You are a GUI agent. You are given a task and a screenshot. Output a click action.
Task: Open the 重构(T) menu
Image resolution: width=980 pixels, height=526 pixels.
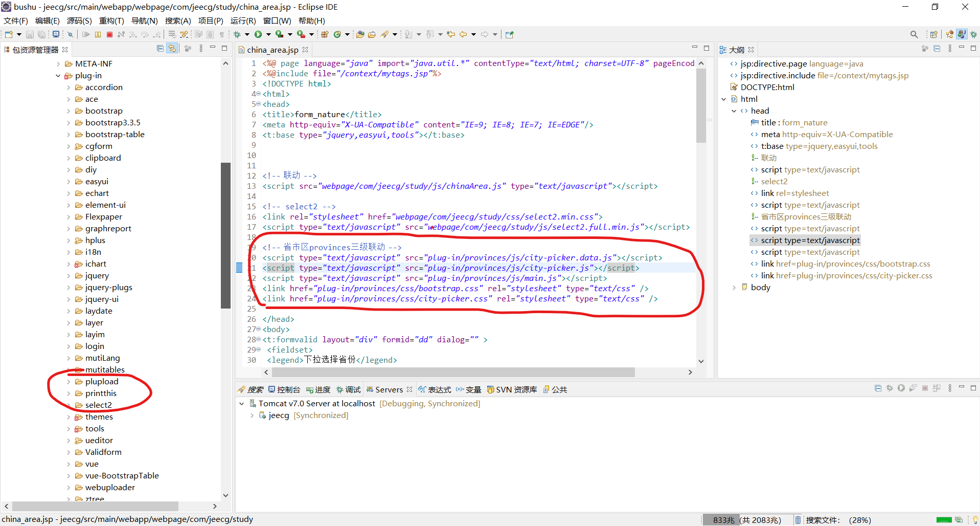(x=111, y=20)
